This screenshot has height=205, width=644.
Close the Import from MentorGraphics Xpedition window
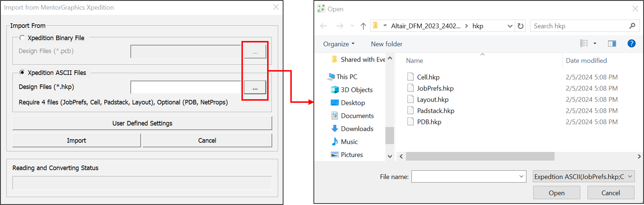(x=276, y=7)
